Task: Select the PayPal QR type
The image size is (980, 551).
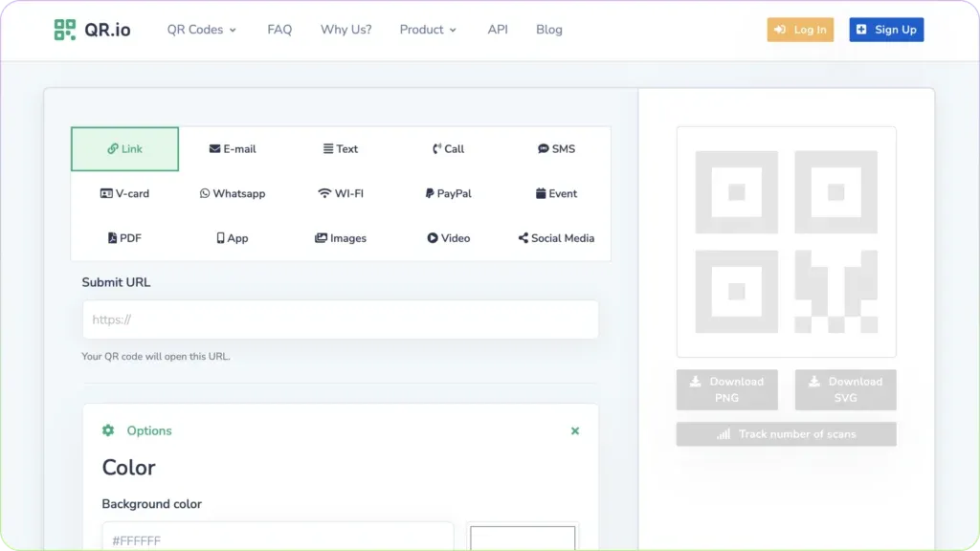Action: (x=448, y=193)
